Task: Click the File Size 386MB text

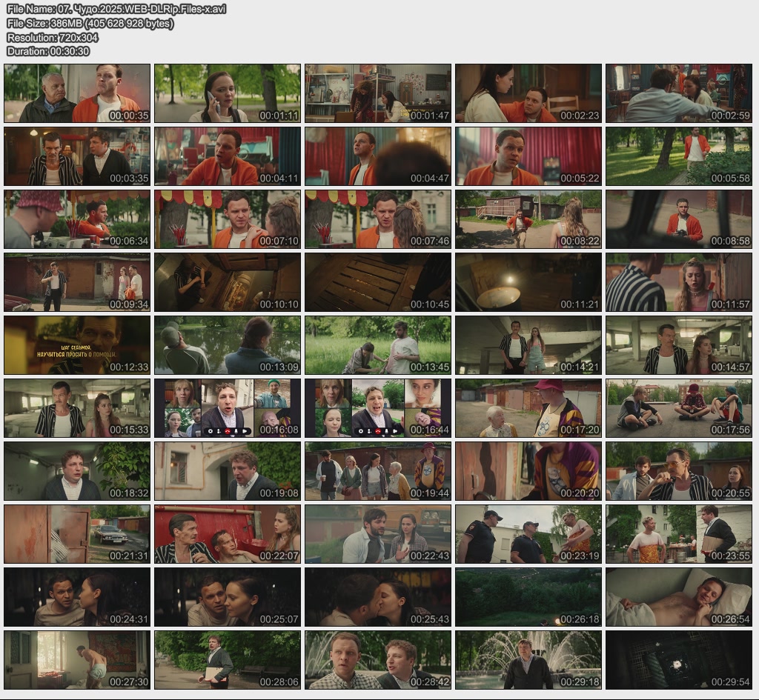Action: 90,23
